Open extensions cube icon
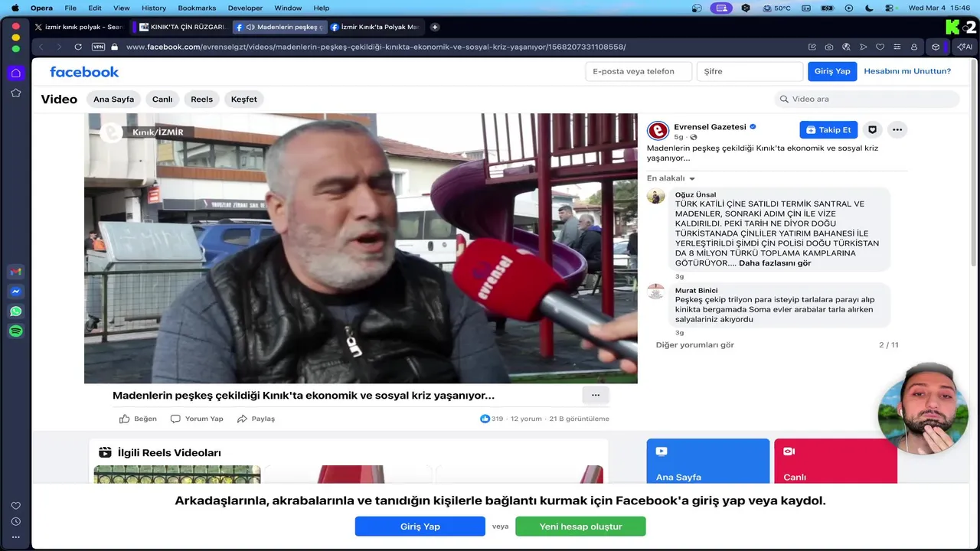 936,47
